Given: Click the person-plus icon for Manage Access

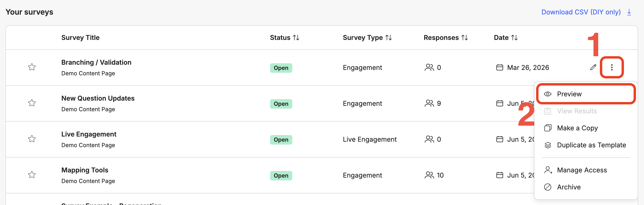Looking at the screenshot, I should click(548, 170).
